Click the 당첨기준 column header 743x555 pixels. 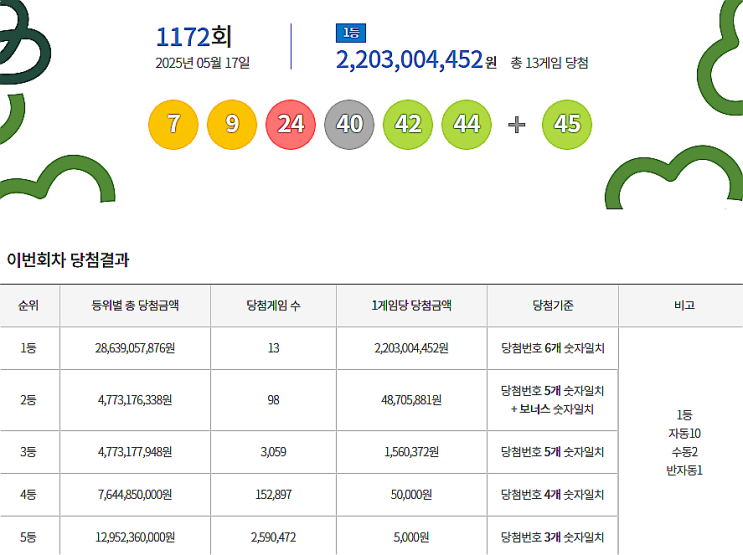pyautogui.click(x=553, y=305)
